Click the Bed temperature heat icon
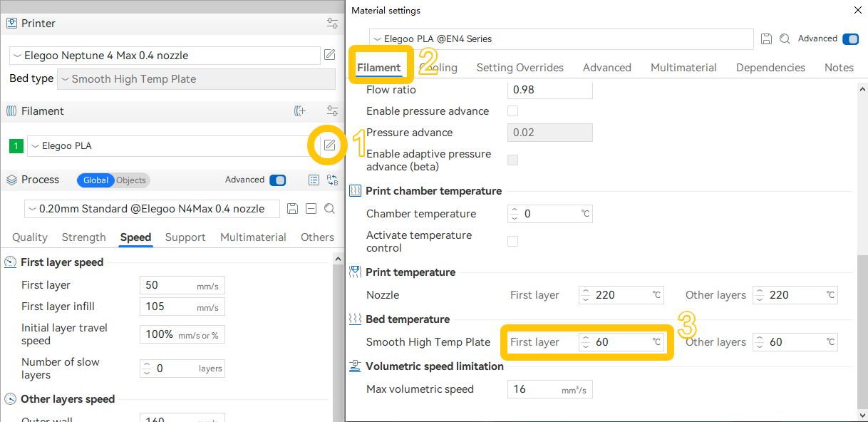 (x=355, y=319)
